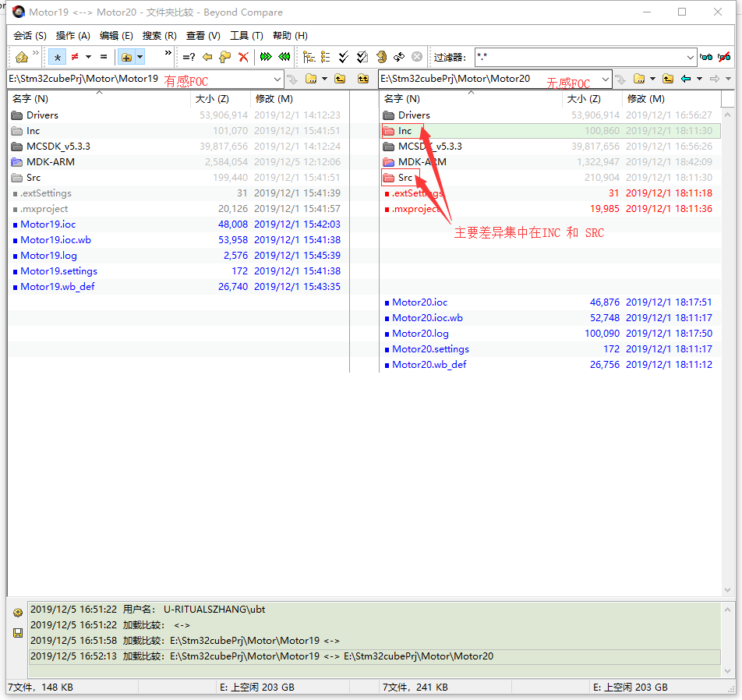The width and height of the screenshot is (742, 700).
Task: Open folder structure dropdown arrow
Action: click(140, 57)
